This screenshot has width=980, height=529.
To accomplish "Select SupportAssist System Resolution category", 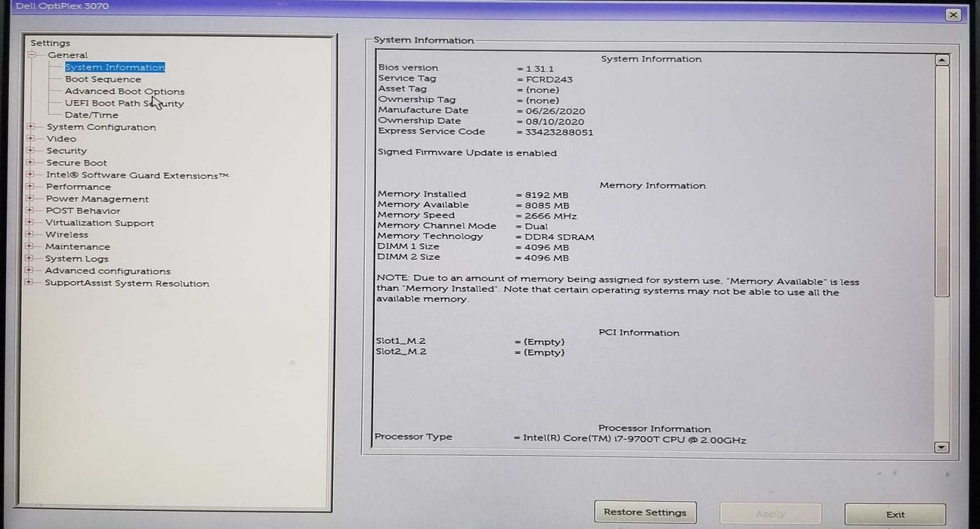I will [127, 283].
